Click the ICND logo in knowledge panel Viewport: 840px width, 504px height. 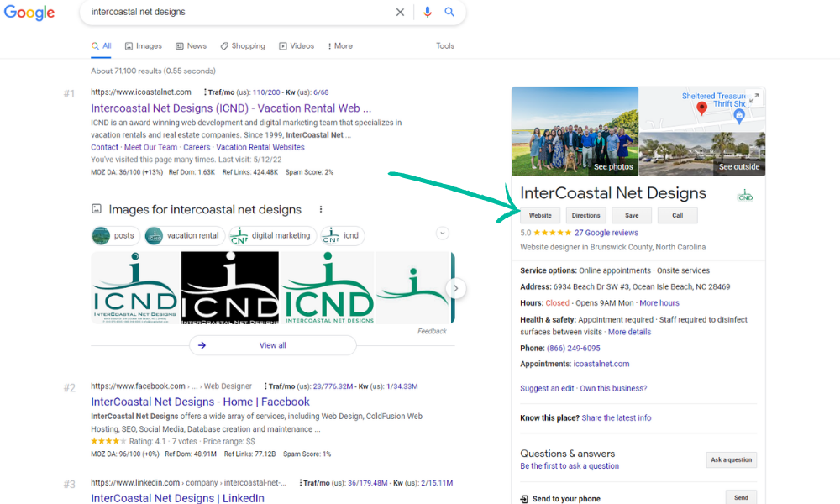tap(744, 195)
